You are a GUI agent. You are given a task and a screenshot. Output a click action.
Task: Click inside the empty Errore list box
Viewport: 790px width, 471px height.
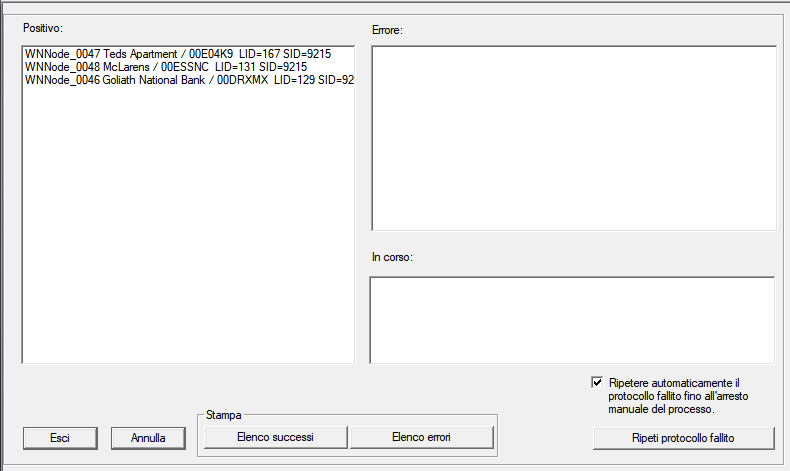(573, 138)
